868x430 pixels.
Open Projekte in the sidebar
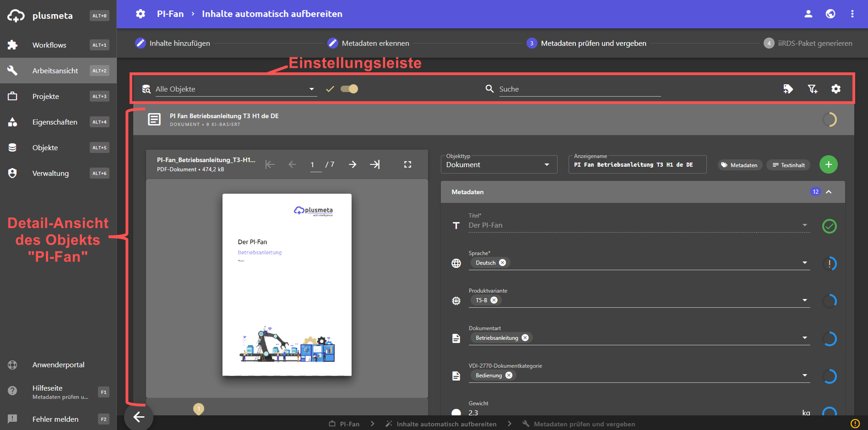(x=58, y=96)
